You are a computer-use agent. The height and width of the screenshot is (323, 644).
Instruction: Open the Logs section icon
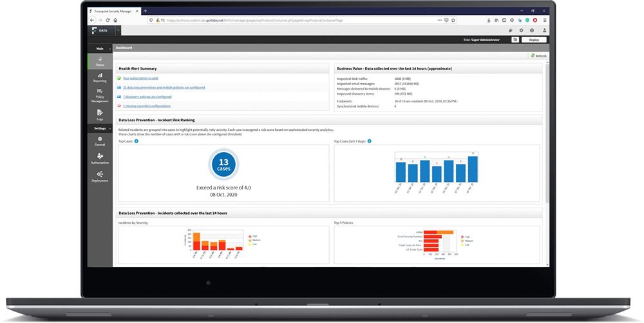pyautogui.click(x=100, y=115)
